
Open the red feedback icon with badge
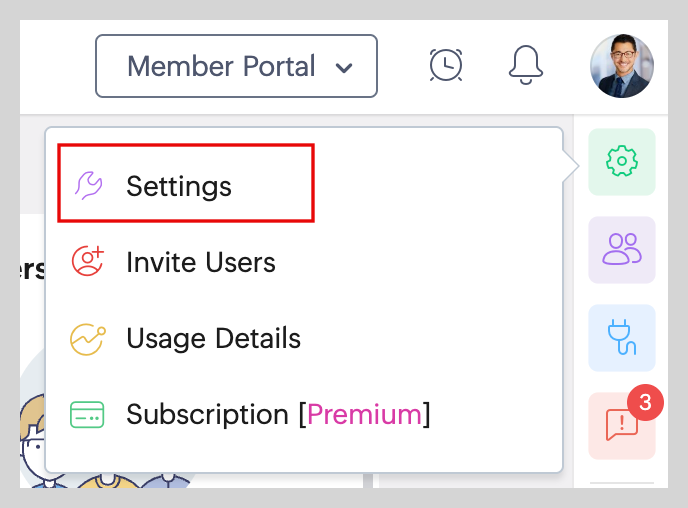(622, 425)
